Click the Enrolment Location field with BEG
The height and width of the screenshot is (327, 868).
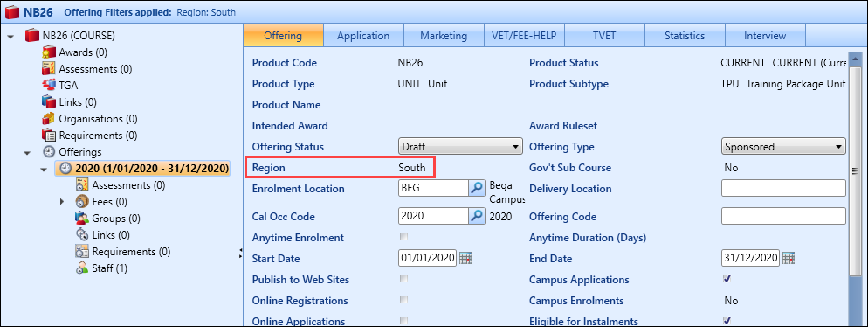point(433,188)
